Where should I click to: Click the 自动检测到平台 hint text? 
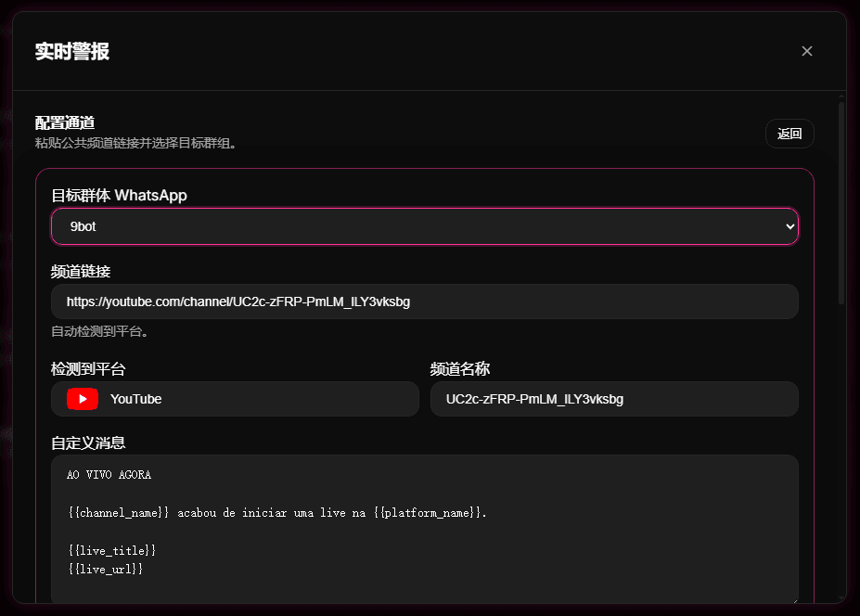99,331
